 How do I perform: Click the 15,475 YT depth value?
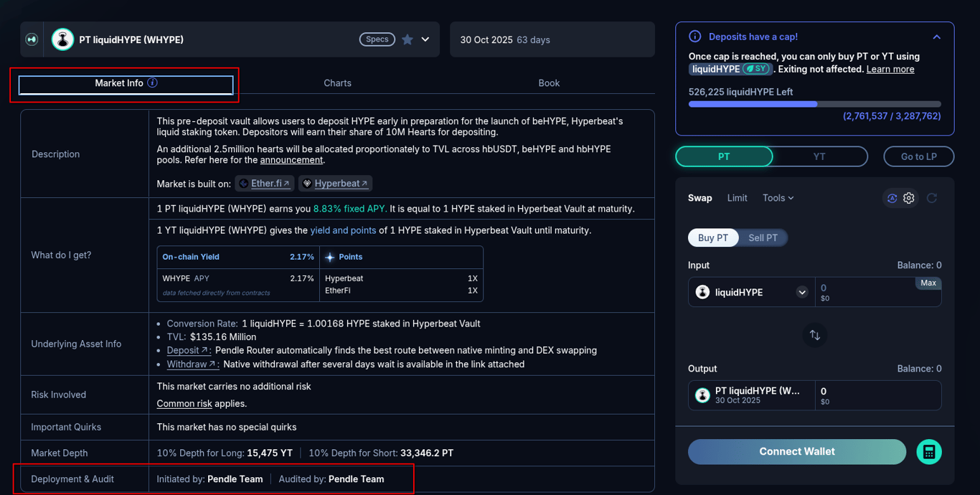270,453
